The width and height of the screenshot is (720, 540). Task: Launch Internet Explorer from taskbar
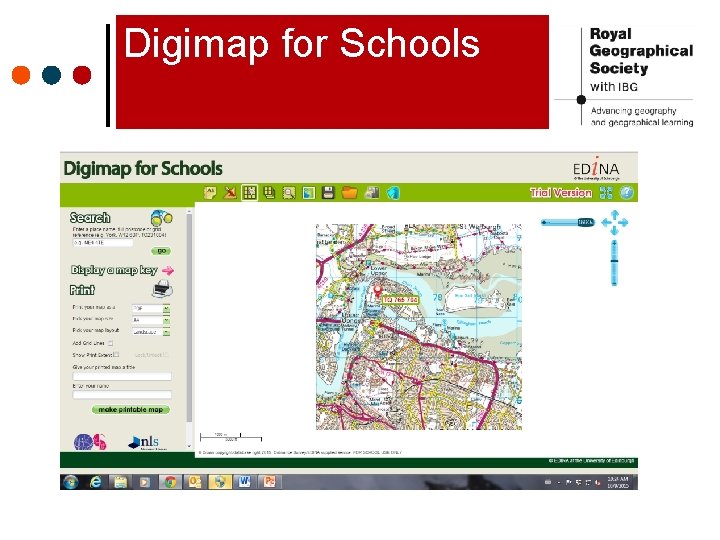[95, 482]
